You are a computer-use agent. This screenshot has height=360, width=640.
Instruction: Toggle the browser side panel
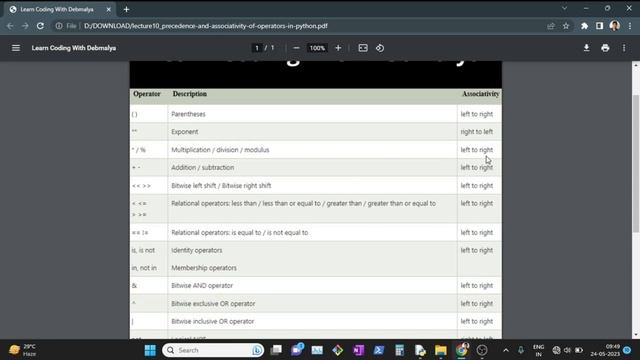[599, 26]
